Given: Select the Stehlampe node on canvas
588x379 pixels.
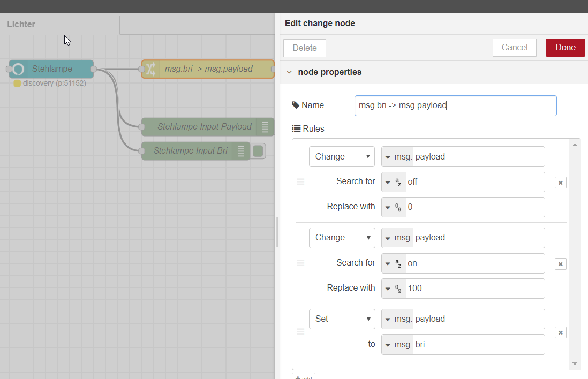Looking at the screenshot, I should (x=51, y=69).
